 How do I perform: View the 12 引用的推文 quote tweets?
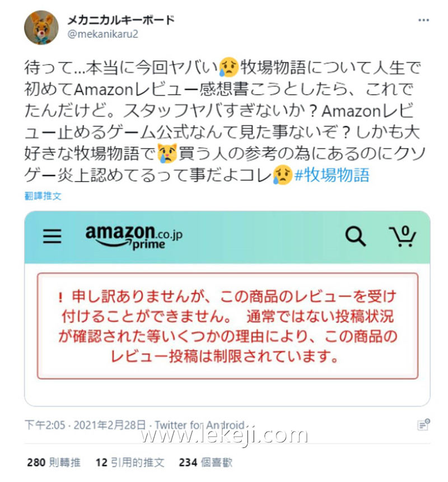pyautogui.click(x=130, y=462)
